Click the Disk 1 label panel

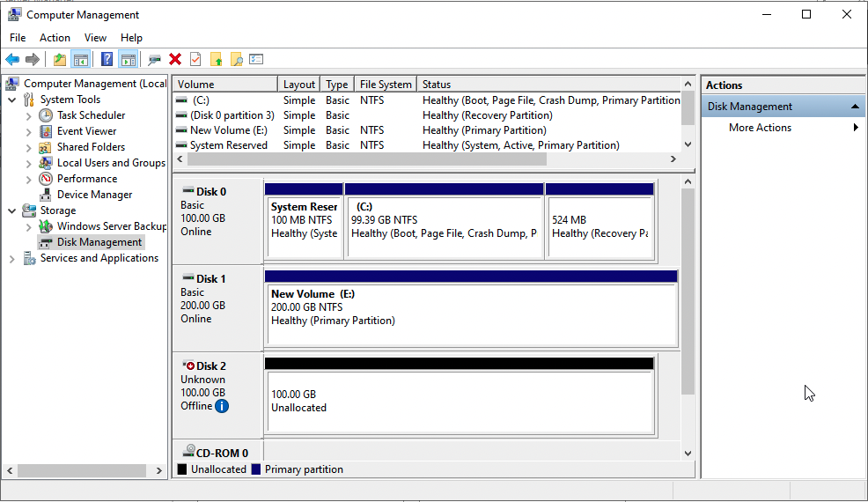coord(218,308)
